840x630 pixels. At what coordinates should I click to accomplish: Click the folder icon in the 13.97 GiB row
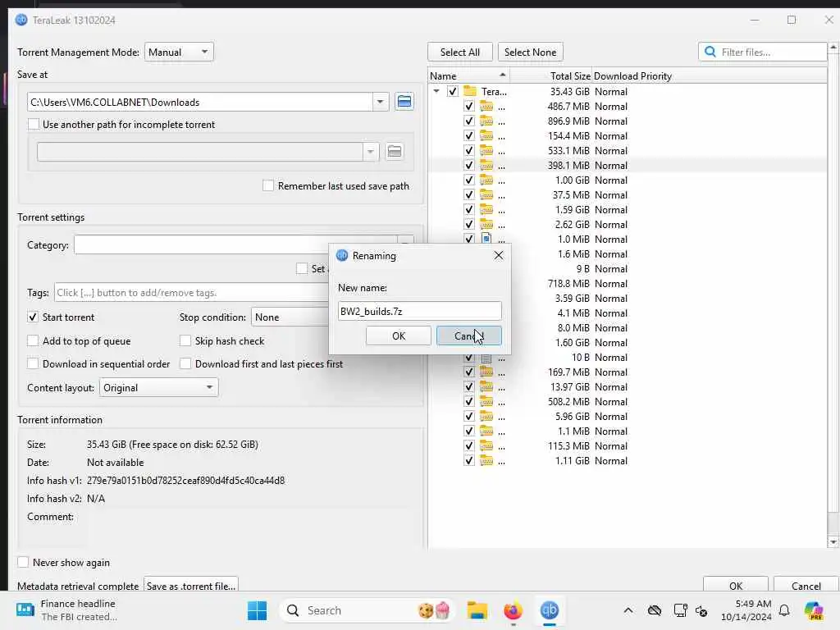click(x=486, y=387)
